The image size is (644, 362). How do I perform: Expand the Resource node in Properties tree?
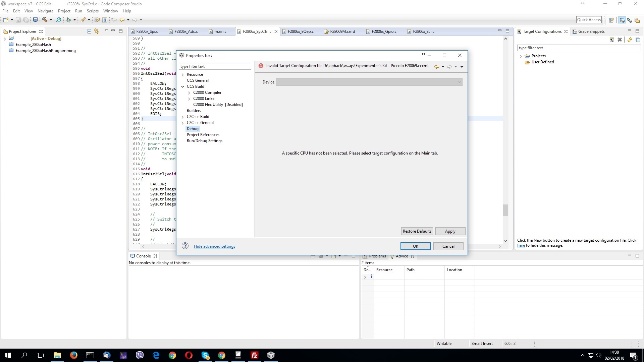tap(183, 75)
